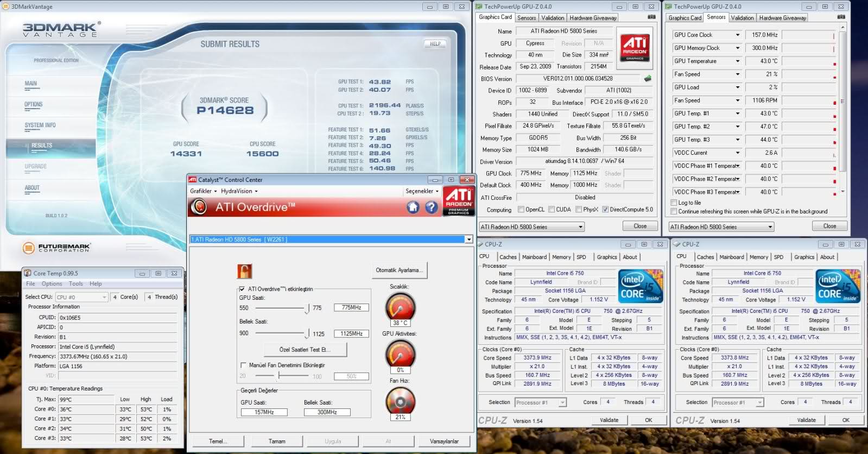This screenshot has height=454, width=868.
Task: Enable Log to file in GPU-Z Sensors
Action: [674, 203]
